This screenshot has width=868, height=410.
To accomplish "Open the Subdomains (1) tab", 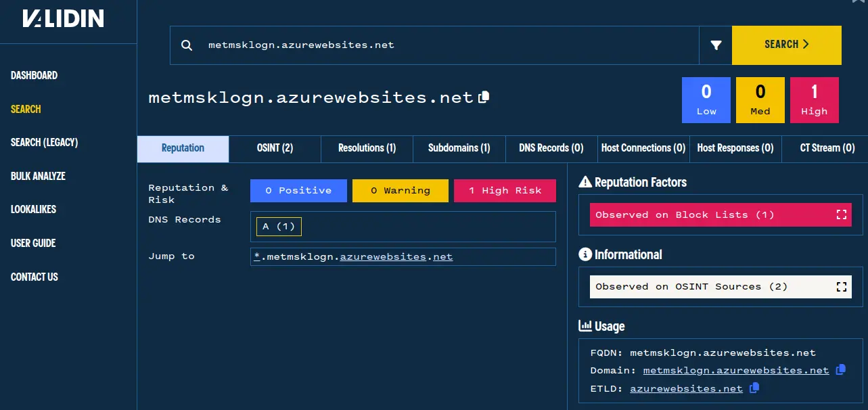I will (x=459, y=148).
